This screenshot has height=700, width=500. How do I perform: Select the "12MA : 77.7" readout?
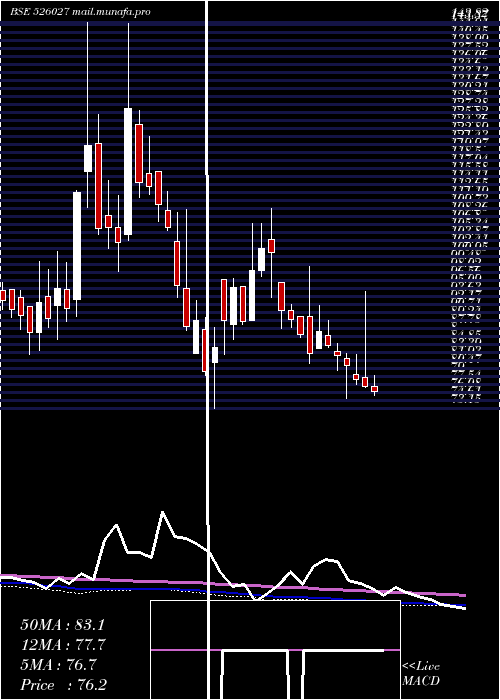coord(64,645)
